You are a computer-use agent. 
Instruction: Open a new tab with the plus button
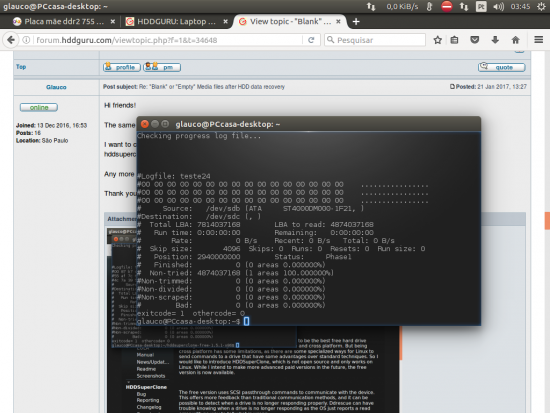click(x=356, y=22)
